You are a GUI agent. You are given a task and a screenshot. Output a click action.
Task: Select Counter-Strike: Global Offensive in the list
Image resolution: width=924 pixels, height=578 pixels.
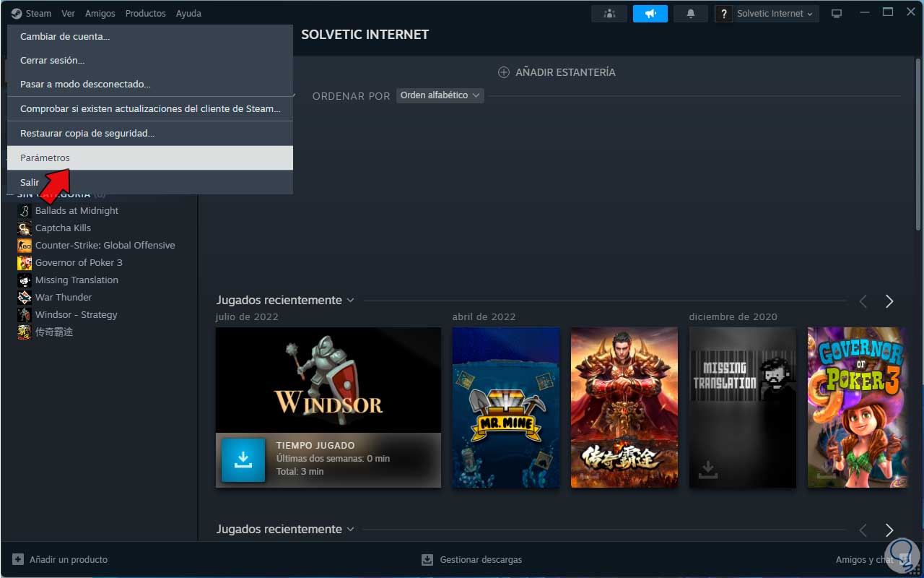(105, 246)
